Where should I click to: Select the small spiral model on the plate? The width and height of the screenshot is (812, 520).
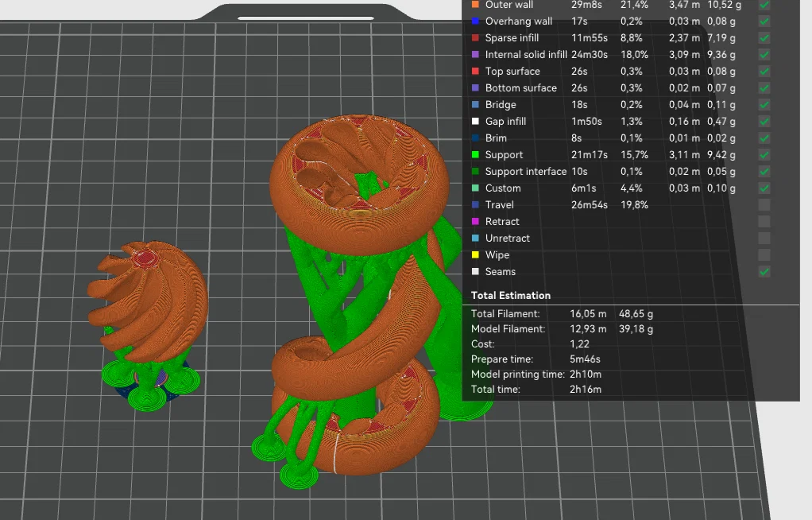[x=149, y=301]
